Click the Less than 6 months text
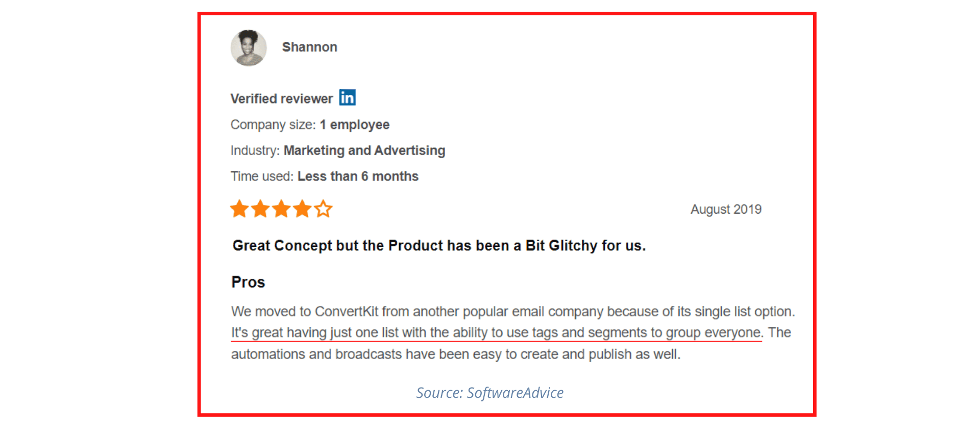This screenshot has width=980, height=433. [358, 176]
